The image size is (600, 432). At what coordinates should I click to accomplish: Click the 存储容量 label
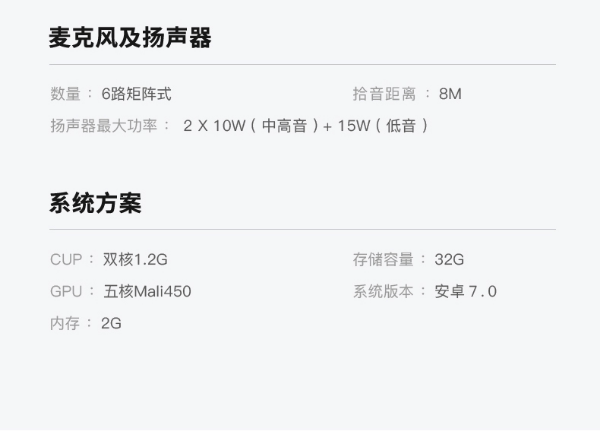[x=383, y=260]
